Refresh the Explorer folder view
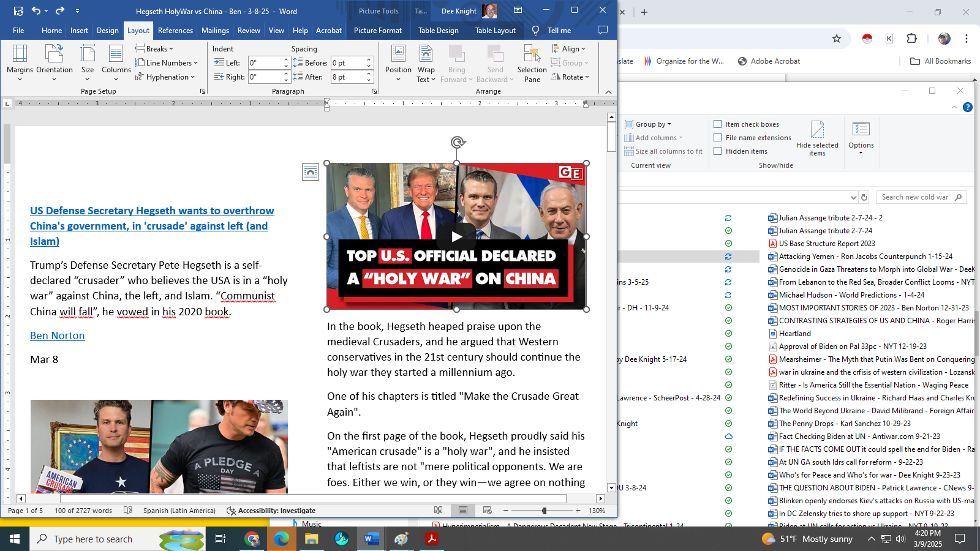The width and height of the screenshot is (980, 551). [864, 197]
